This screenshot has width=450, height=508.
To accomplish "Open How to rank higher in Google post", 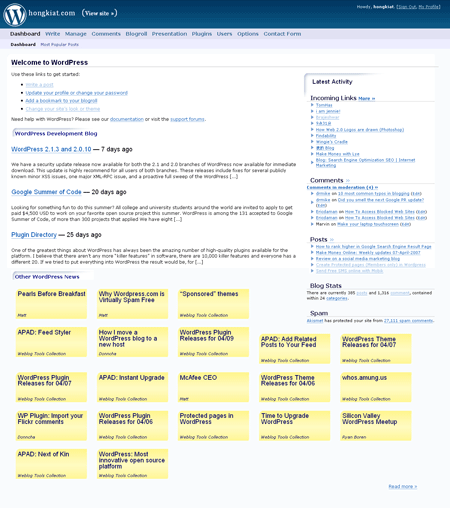I will pyautogui.click(x=374, y=247).
